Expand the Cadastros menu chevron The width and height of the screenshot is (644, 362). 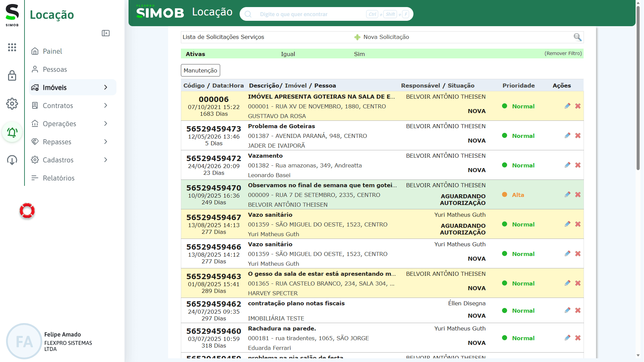[x=106, y=160]
